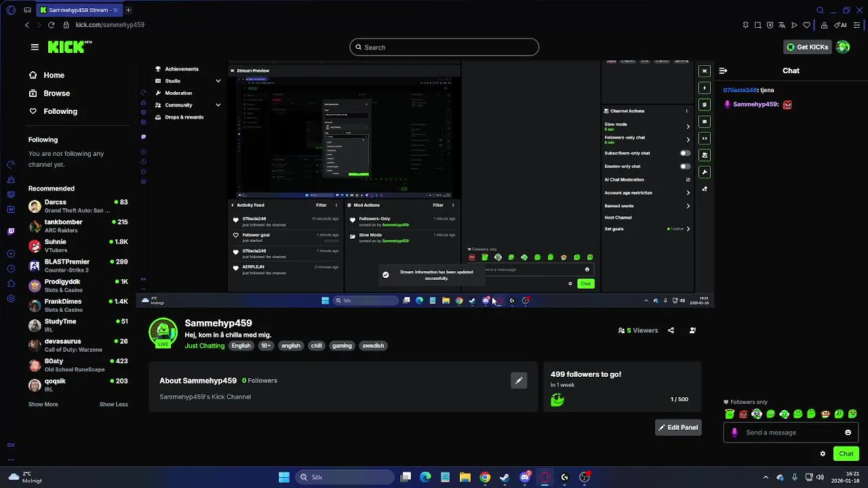Open Mod Actions three-dot menu

(453, 205)
